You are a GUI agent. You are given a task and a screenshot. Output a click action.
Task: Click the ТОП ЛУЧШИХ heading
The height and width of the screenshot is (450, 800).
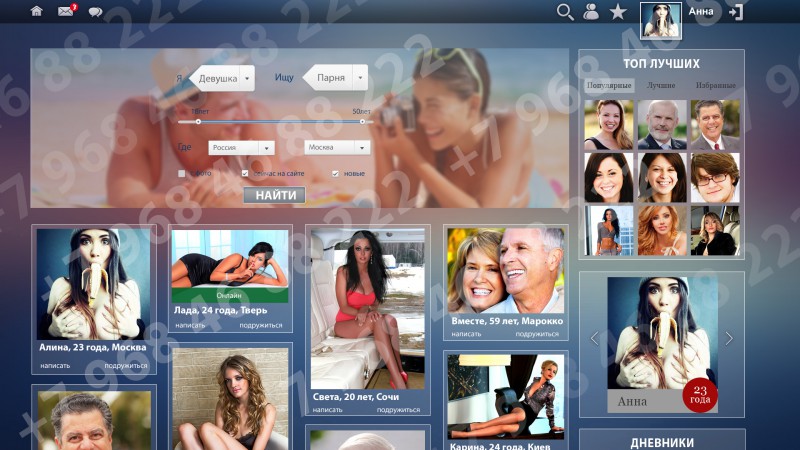[x=661, y=63]
